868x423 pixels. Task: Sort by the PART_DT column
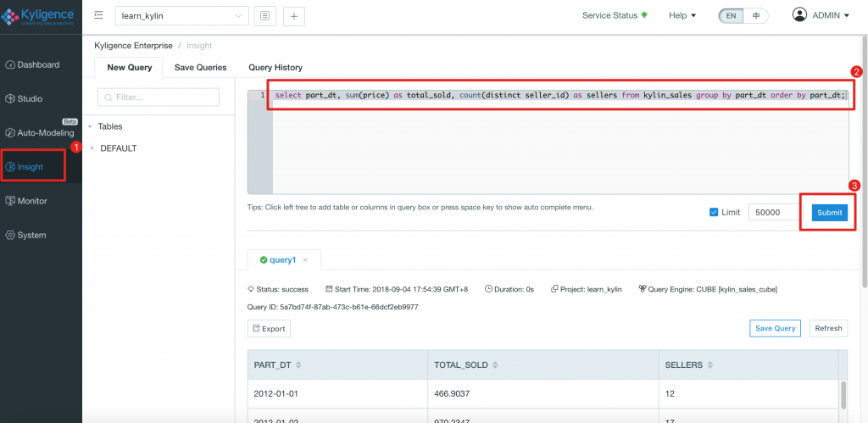tap(298, 365)
